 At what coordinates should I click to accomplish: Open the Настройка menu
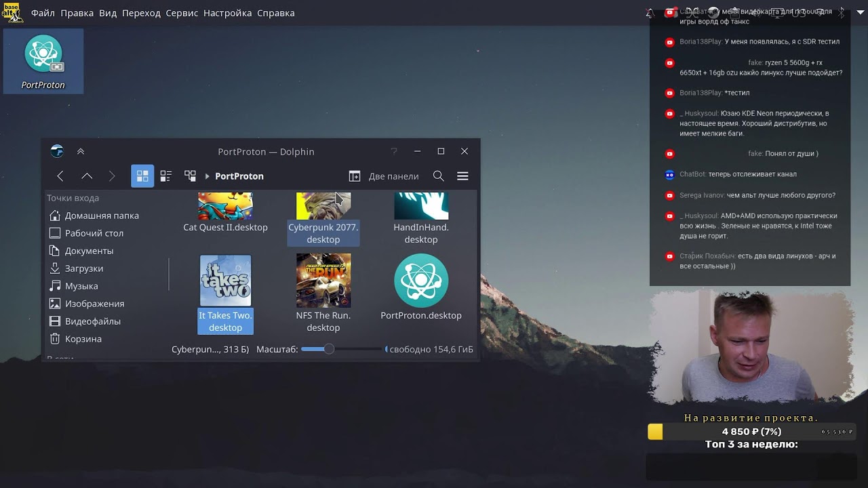227,13
